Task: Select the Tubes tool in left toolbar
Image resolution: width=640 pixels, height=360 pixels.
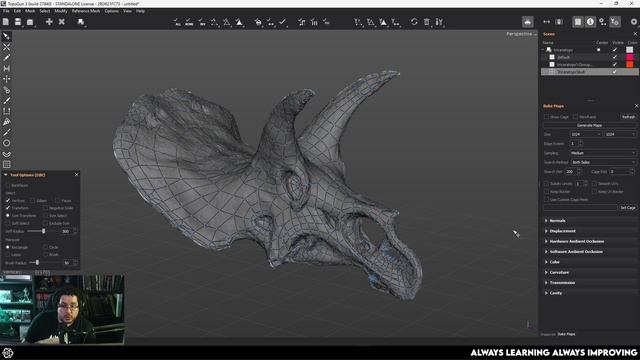Action: (7, 90)
